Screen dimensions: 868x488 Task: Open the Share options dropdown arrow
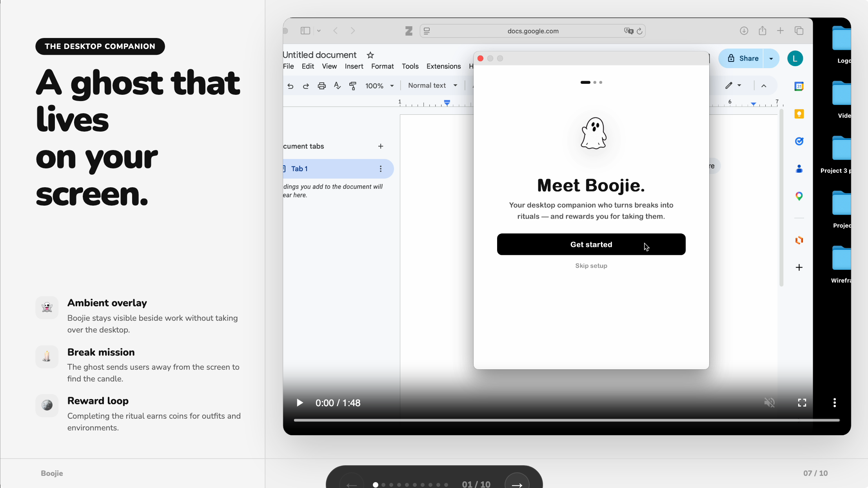[771, 58]
